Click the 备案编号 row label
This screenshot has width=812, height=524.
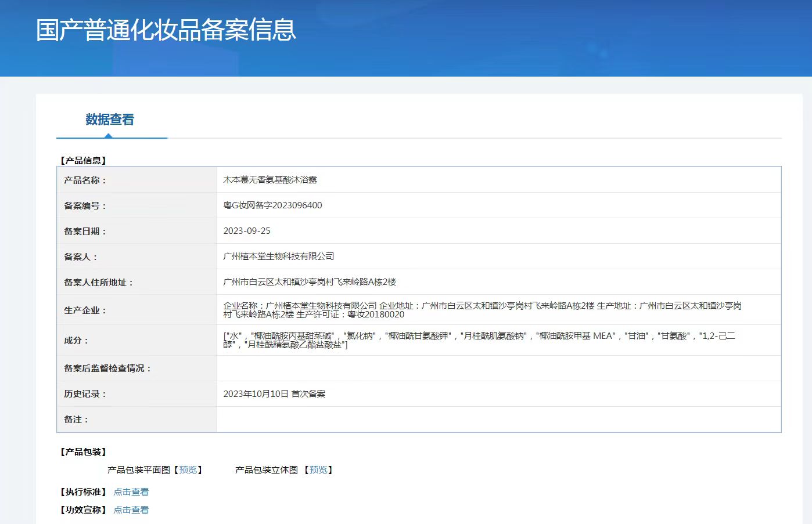point(85,206)
